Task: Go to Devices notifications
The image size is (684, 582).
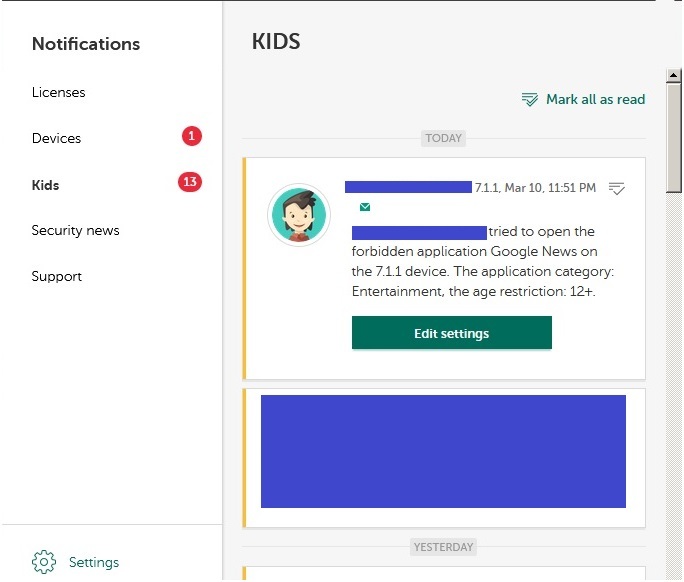Action: [x=56, y=138]
